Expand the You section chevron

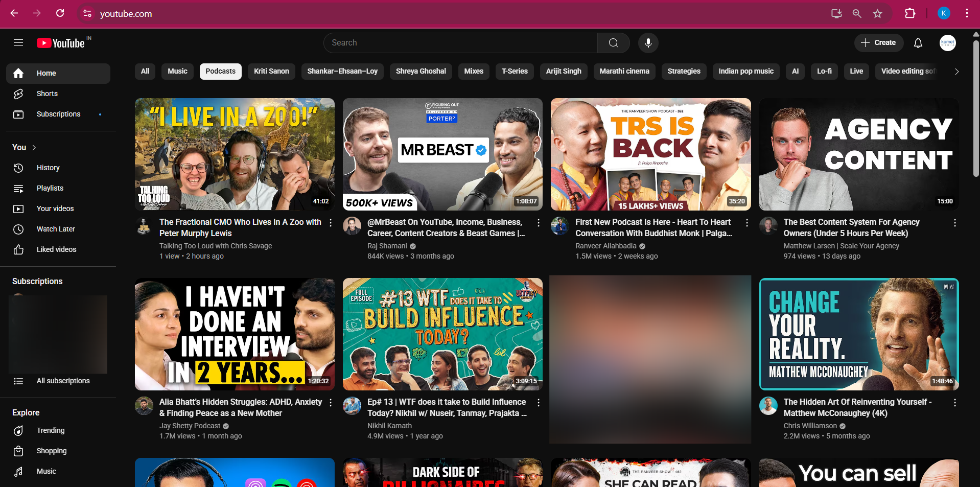pos(34,148)
